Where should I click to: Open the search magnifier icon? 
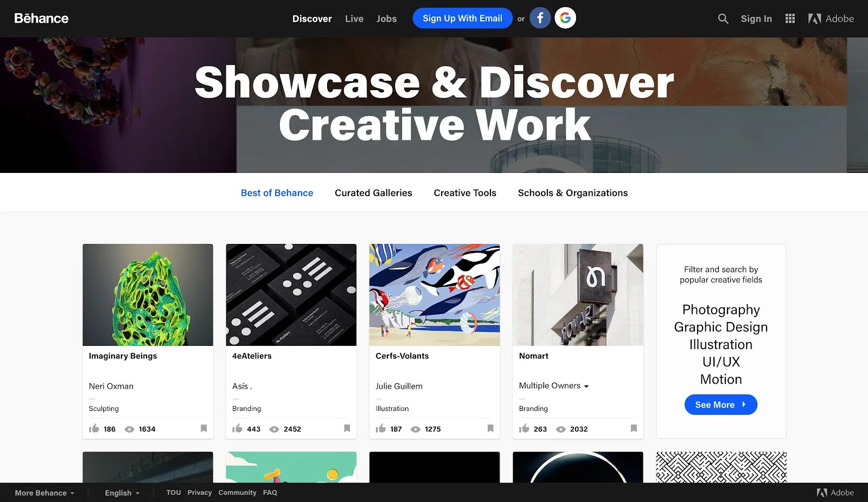[x=723, y=19]
